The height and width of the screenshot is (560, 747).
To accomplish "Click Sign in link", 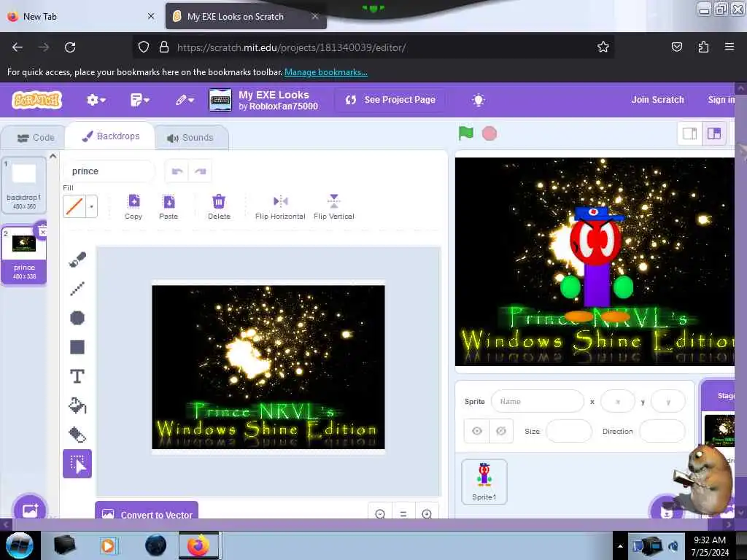I will tap(721, 100).
